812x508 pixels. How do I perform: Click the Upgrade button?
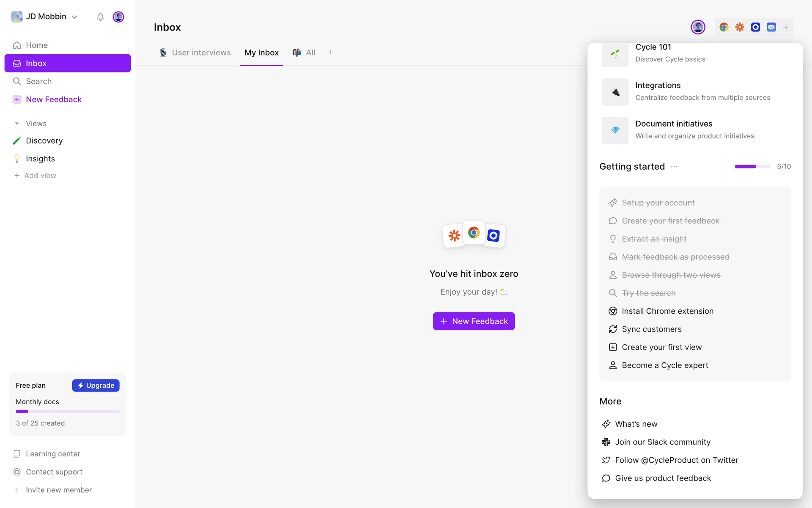[x=96, y=385]
